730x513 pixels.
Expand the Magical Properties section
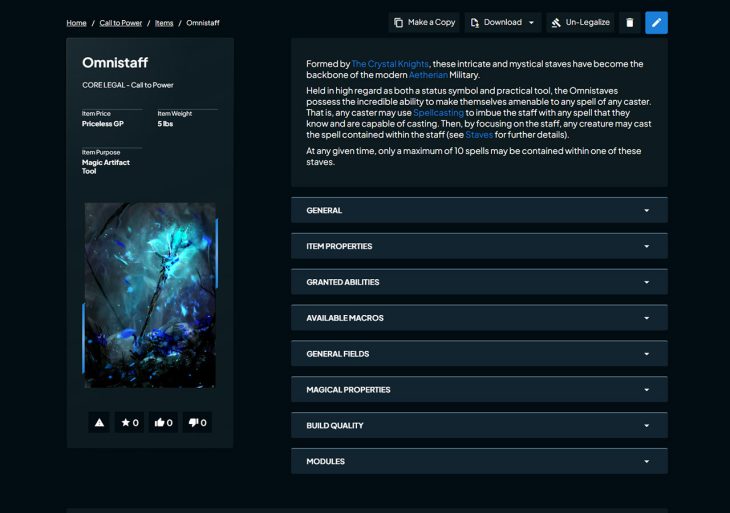click(479, 390)
